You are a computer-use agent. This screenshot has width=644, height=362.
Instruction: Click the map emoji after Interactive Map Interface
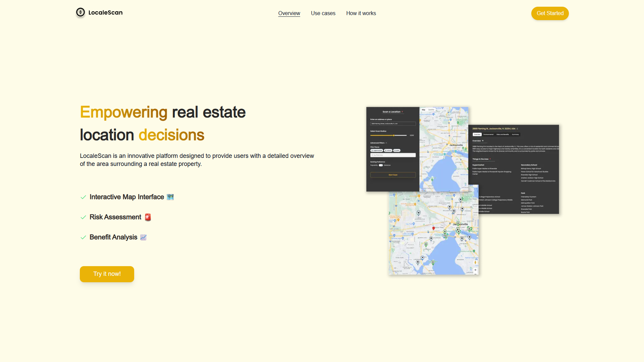pyautogui.click(x=170, y=197)
